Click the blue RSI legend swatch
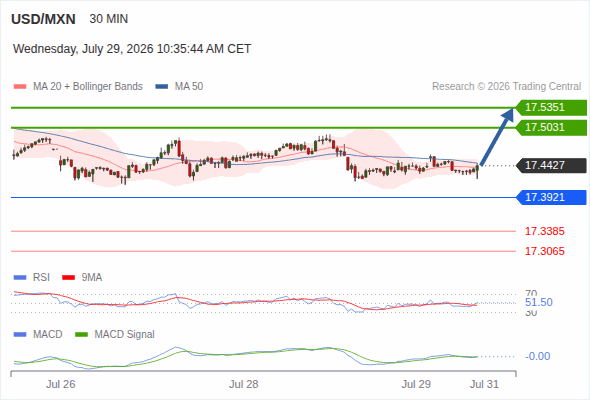 (20, 278)
